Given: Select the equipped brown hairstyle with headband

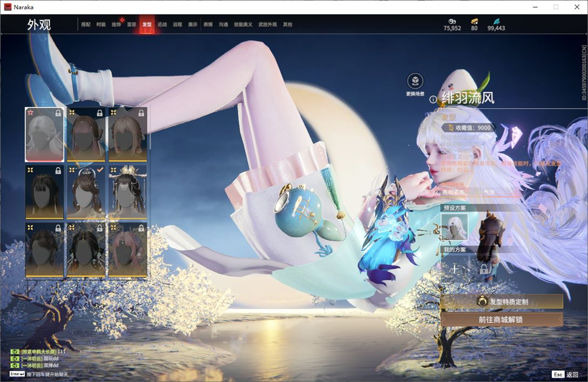Looking at the screenshot, I should point(86,192).
